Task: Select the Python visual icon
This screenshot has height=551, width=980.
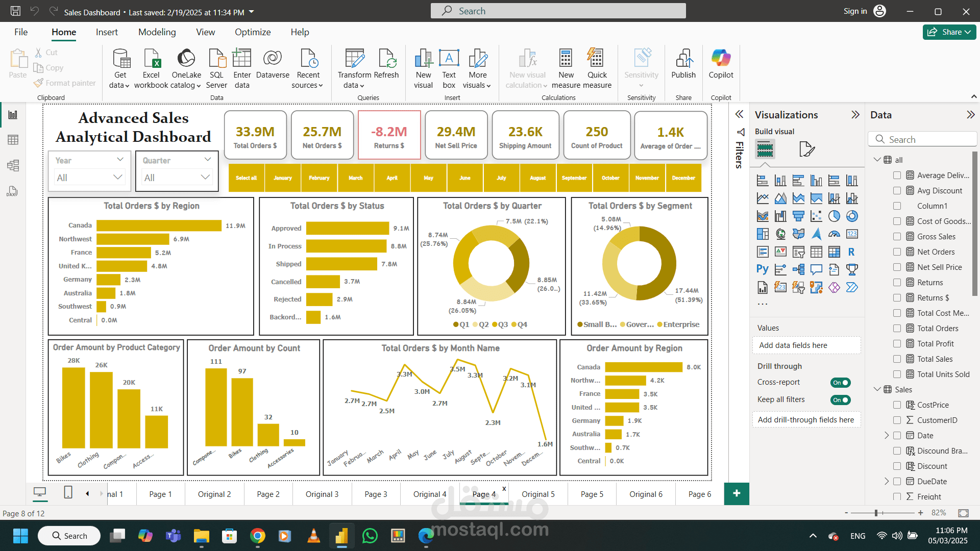Action: (762, 269)
